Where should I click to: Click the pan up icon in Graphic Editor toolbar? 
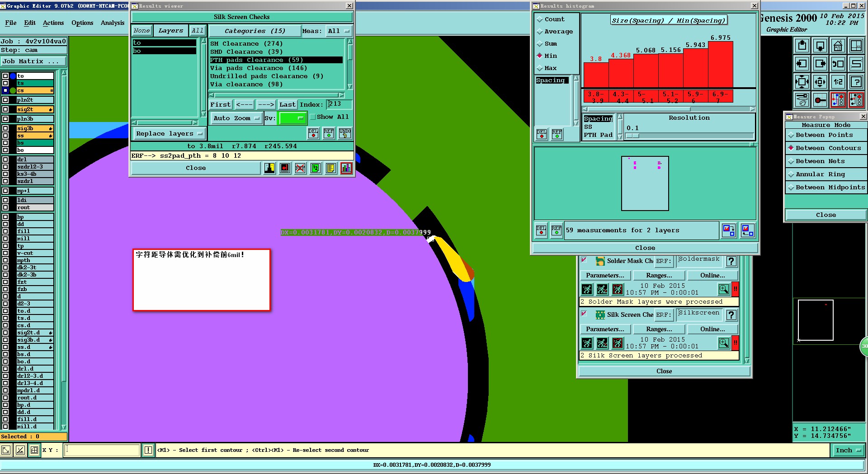[802, 46]
